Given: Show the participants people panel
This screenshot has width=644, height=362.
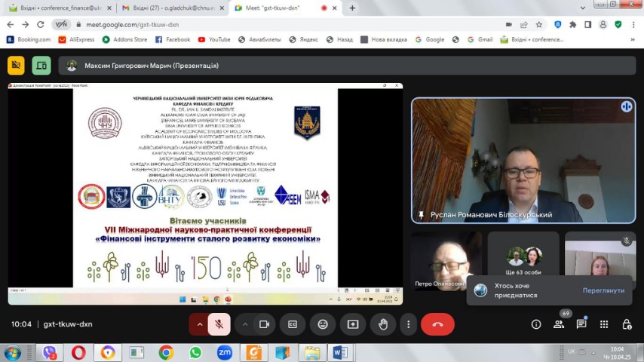Looking at the screenshot, I should 559,324.
